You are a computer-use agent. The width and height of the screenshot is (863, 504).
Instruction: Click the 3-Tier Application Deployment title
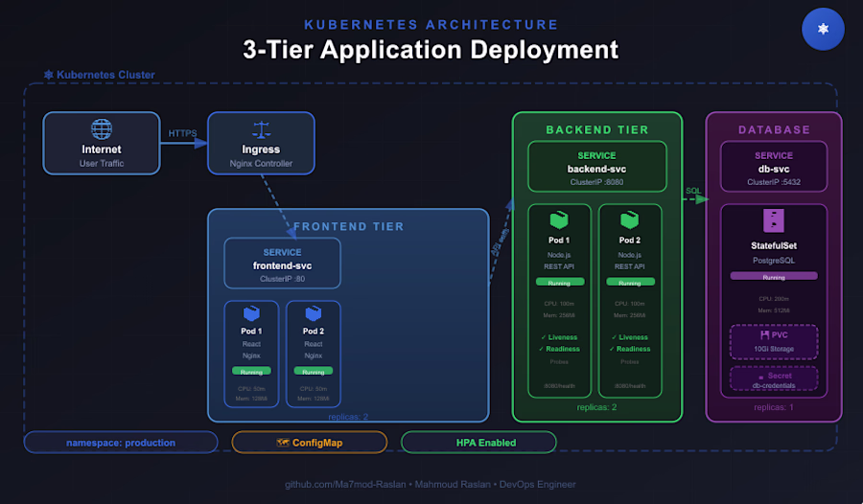[431, 50]
